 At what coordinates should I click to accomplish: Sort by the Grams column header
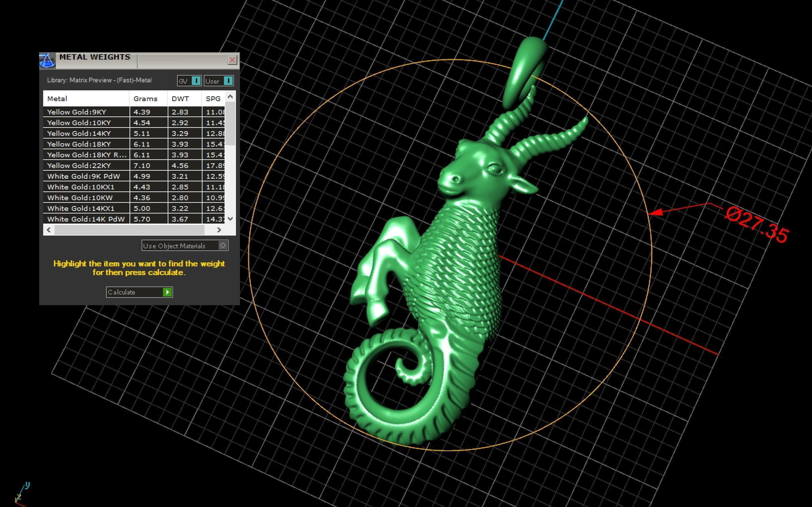point(149,99)
